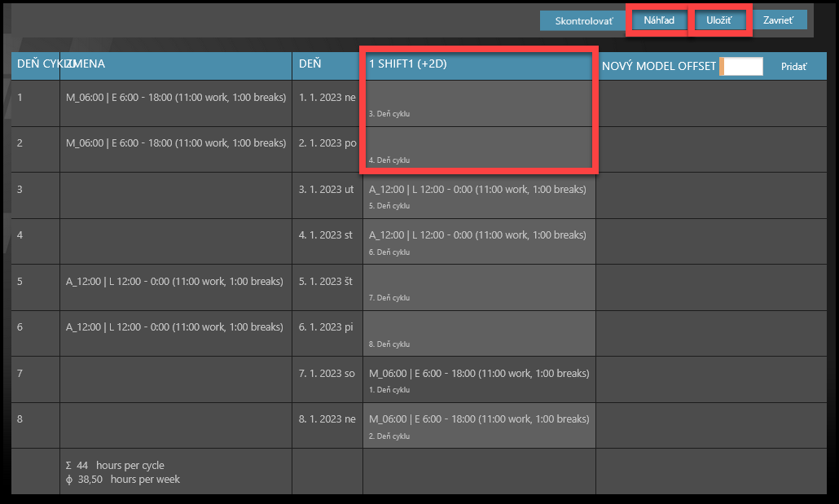Save with the Uložiť button
Screen dimensions: 839x504
718,20
